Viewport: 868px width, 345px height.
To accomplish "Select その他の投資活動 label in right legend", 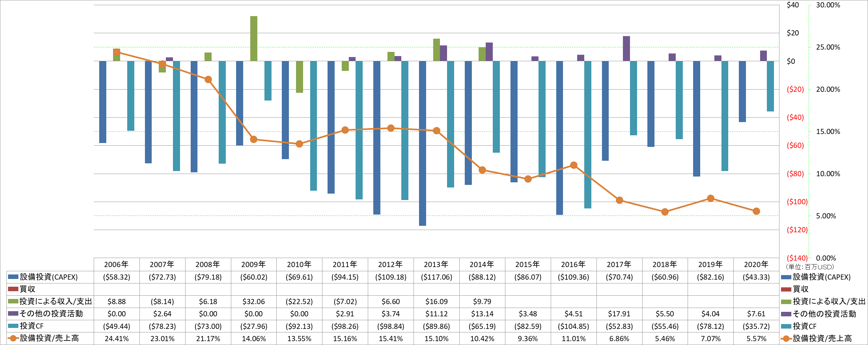I will pos(824,314).
